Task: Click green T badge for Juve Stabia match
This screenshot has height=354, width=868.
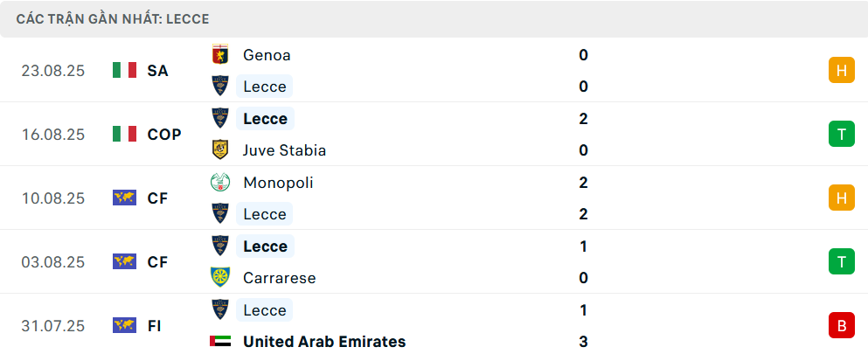Action: pyautogui.click(x=841, y=135)
